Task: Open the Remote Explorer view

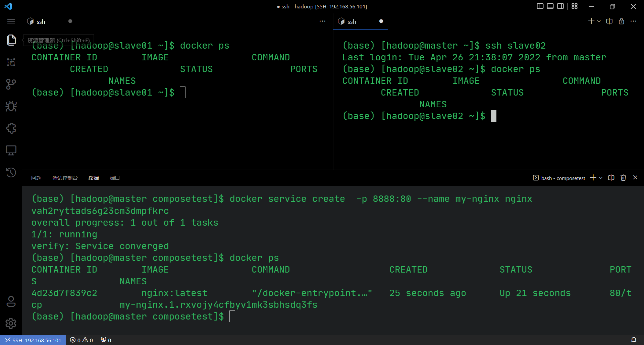Action: [x=11, y=151]
